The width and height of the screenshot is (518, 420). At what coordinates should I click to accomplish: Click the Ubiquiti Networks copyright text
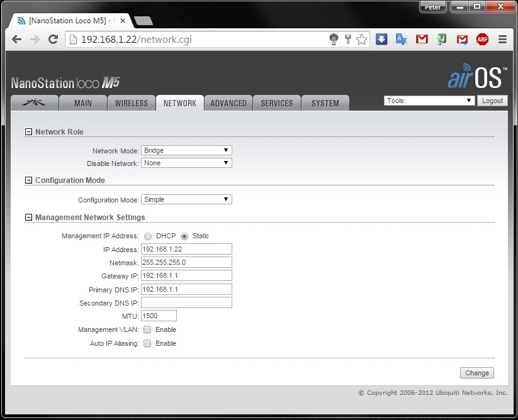(433, 392)
